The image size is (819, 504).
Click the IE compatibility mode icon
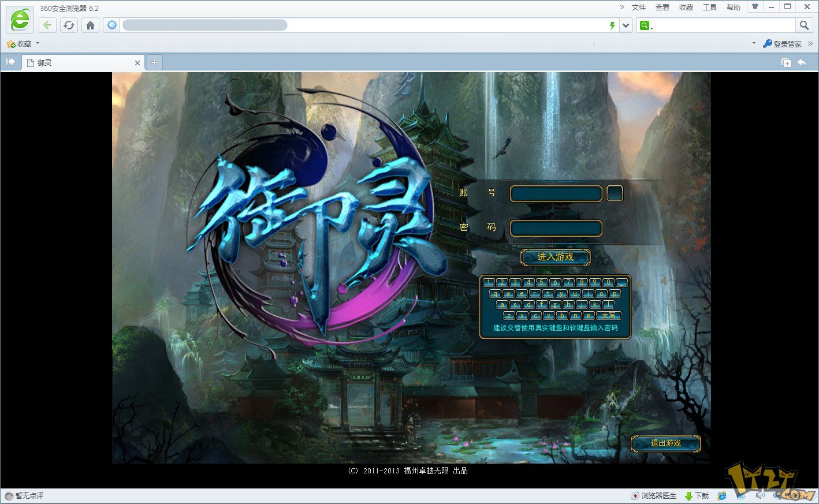[722, 496]
